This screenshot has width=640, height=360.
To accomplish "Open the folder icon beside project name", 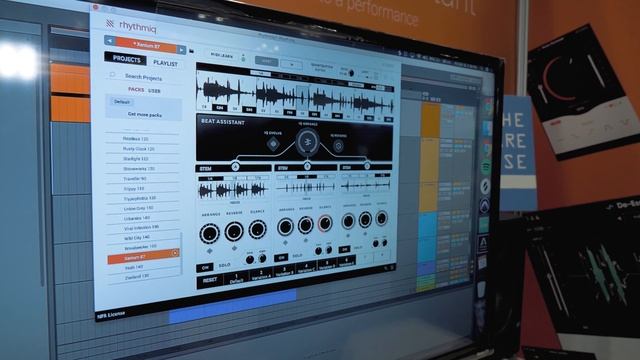I will click(x=191, y=51).
